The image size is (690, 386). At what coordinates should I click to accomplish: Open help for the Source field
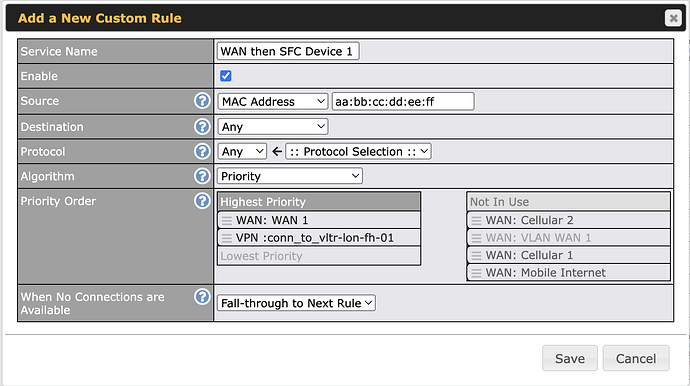202,101
